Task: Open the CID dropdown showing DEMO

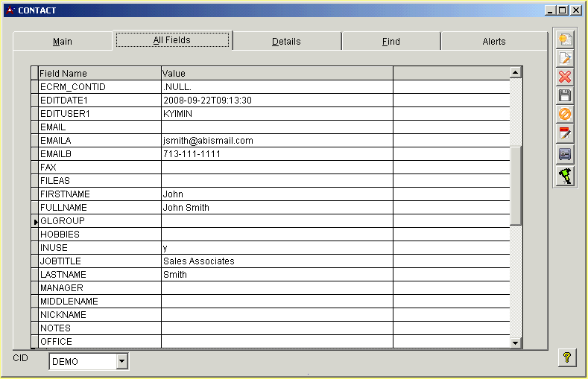Action: tap(122, 362)
